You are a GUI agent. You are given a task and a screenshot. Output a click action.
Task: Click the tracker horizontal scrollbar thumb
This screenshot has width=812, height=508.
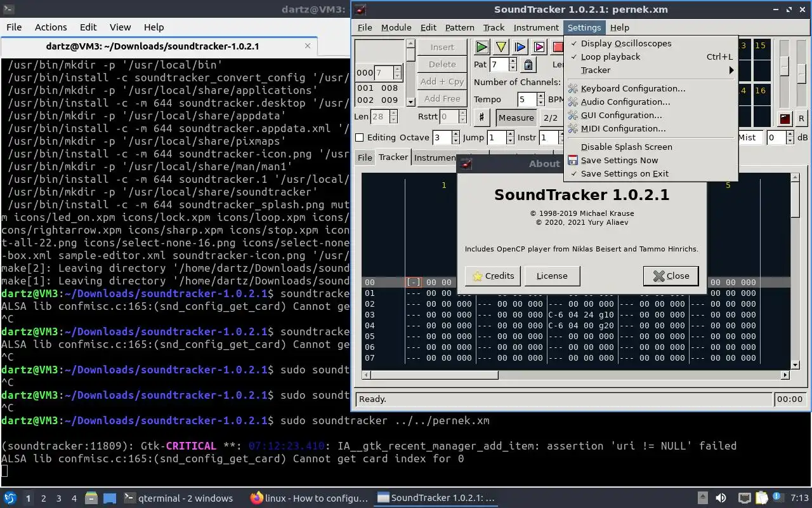pos(435,375)
